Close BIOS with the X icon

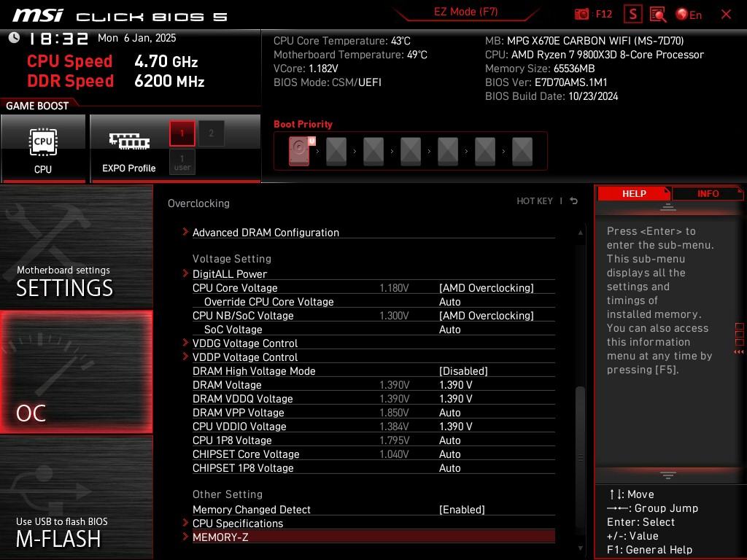coord(726,15)
